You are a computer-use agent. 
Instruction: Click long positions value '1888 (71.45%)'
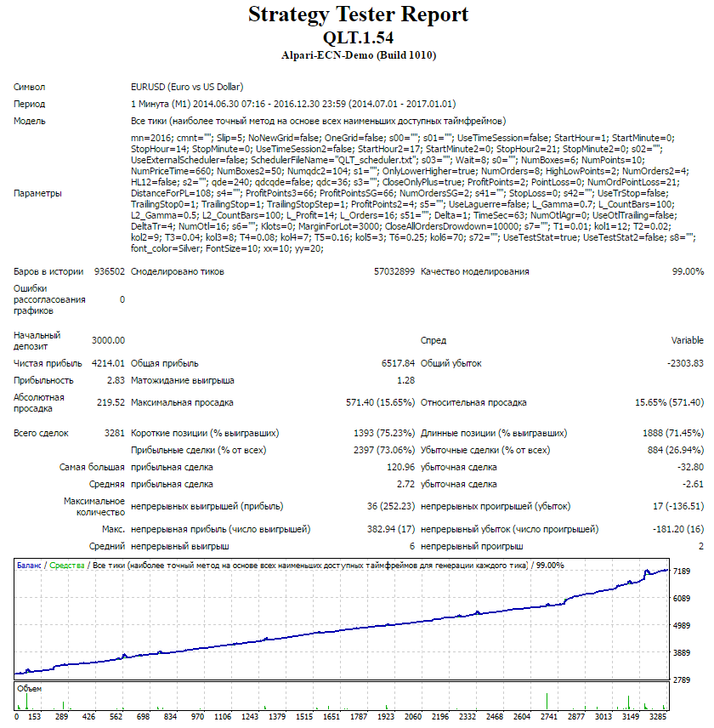[x=673, y=433]
